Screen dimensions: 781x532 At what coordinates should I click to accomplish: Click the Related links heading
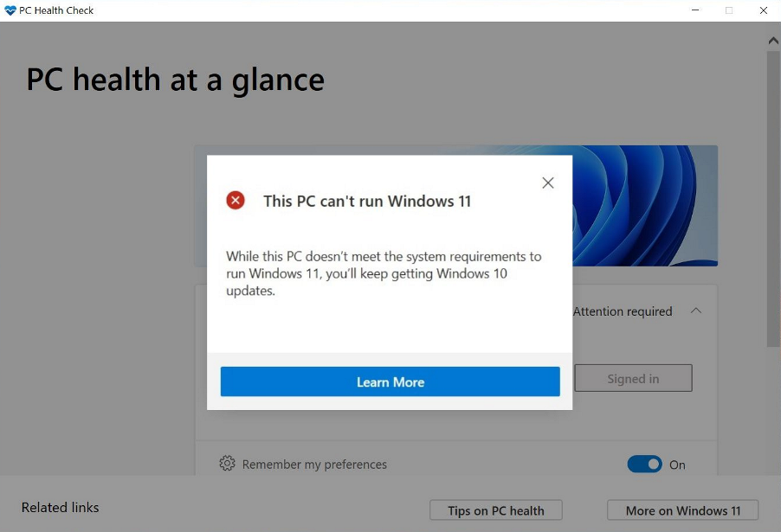[60, 508]
